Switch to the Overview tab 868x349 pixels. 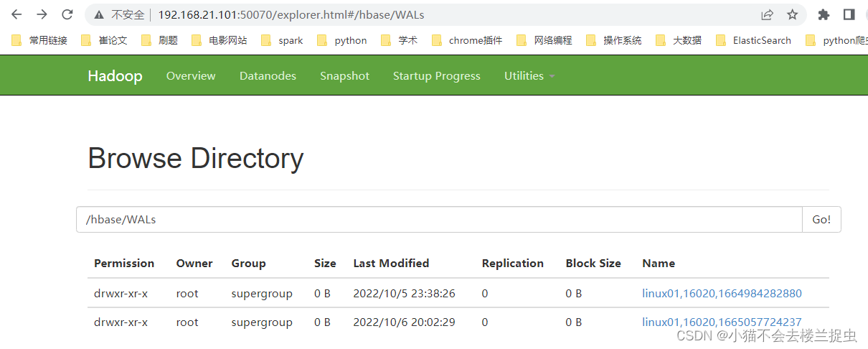[191, 75]
